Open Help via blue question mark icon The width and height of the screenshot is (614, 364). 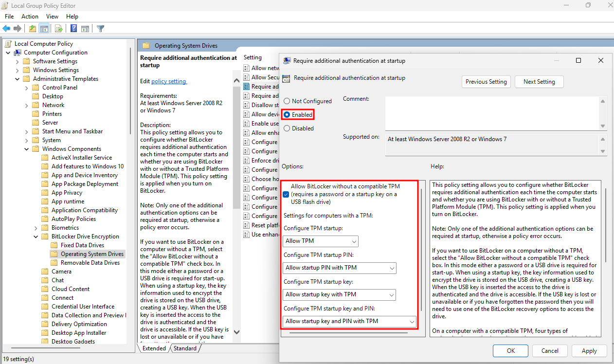[x=73, y=29]
